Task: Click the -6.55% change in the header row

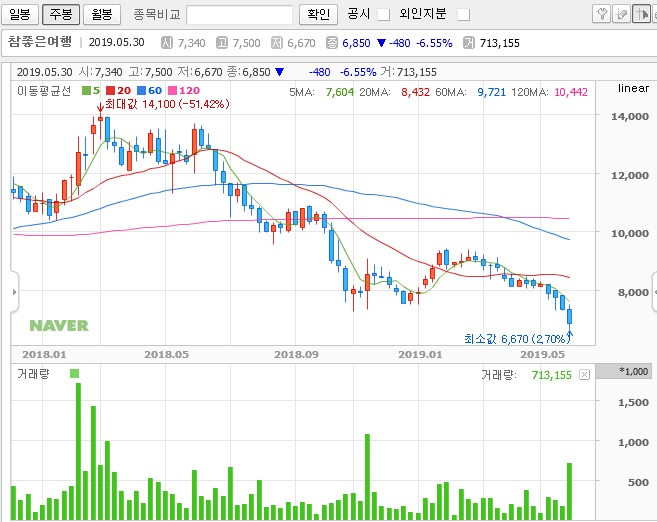Action: (x=434, y=43)
